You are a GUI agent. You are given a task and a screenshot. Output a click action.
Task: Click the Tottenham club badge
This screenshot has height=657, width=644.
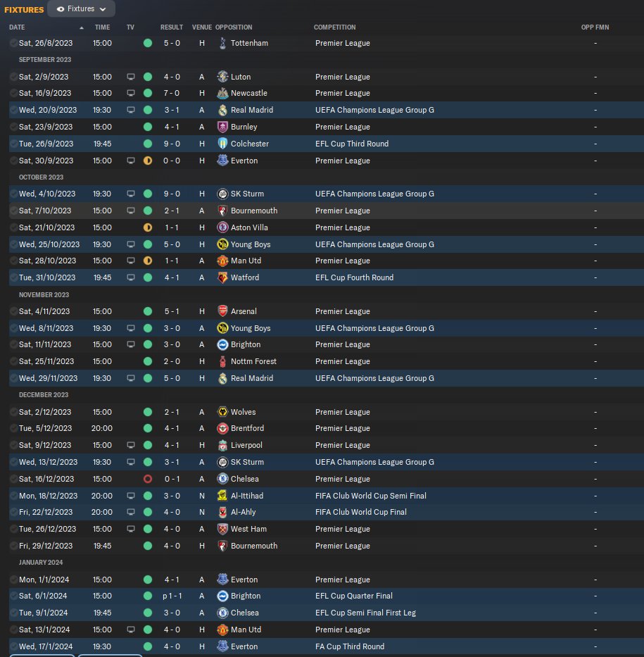point(223,43)
